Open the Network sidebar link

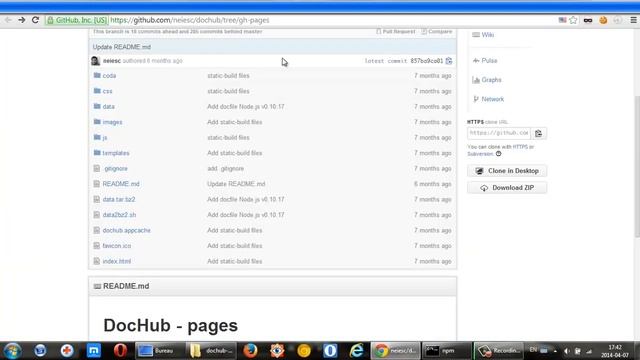point(492,99)
